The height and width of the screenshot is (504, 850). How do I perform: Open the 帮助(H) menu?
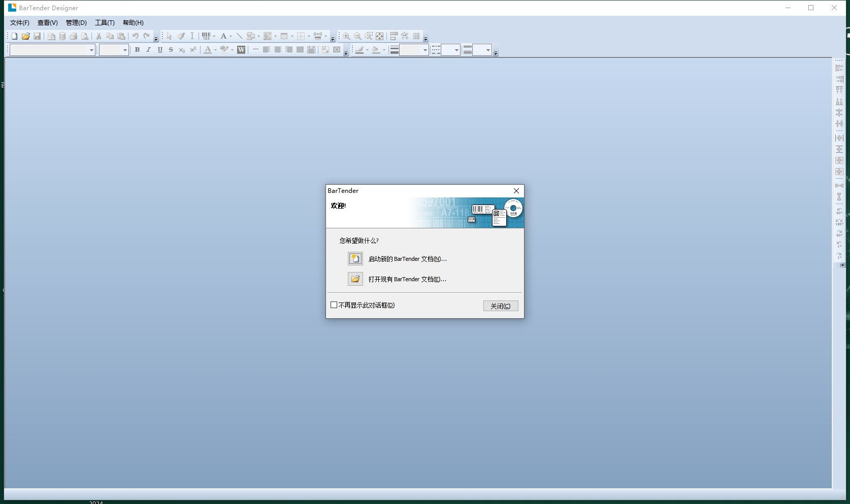pos(133,23)
